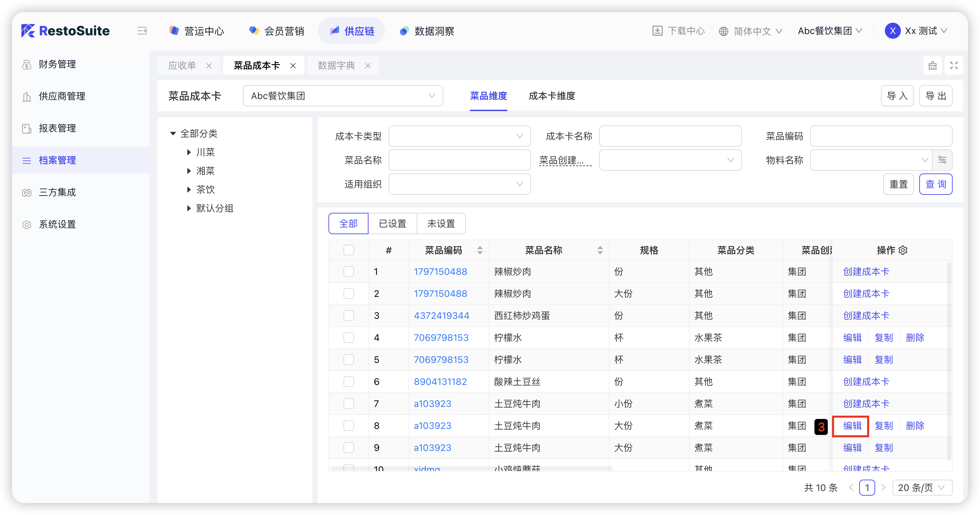The height and width of the screenshot is (515, 980).
Task: Click the tab management icon beside fullscreen
Action: pos(933,65)
